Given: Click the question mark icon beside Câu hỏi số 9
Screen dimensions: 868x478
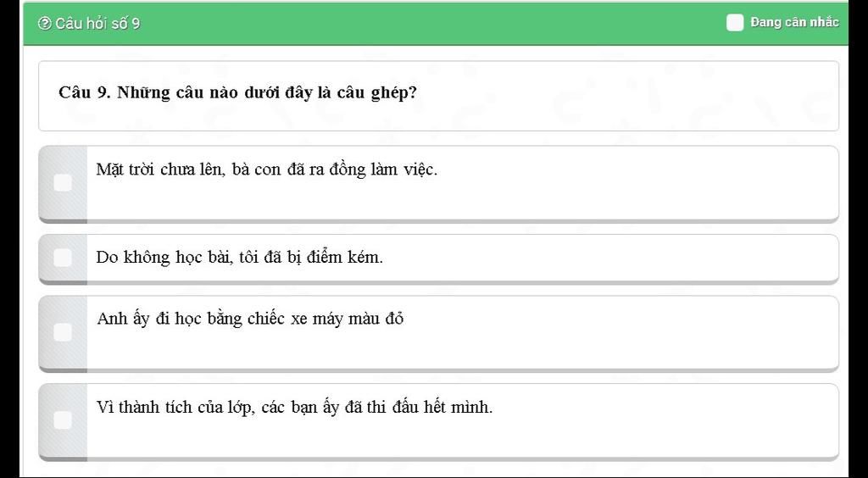Looking at the screenshot, I should click(44, 23).
